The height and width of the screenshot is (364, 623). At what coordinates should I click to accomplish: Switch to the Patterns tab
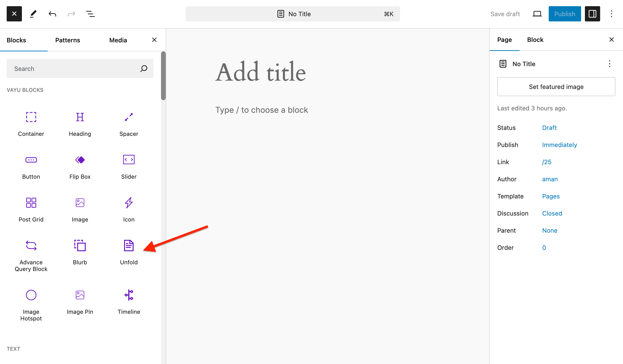pos(67,40)
